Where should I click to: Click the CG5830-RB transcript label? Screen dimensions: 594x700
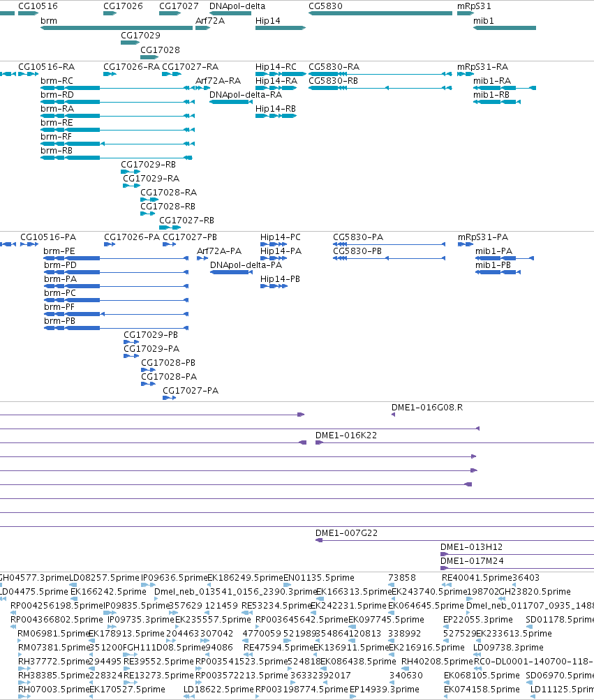tap(333, 81)
